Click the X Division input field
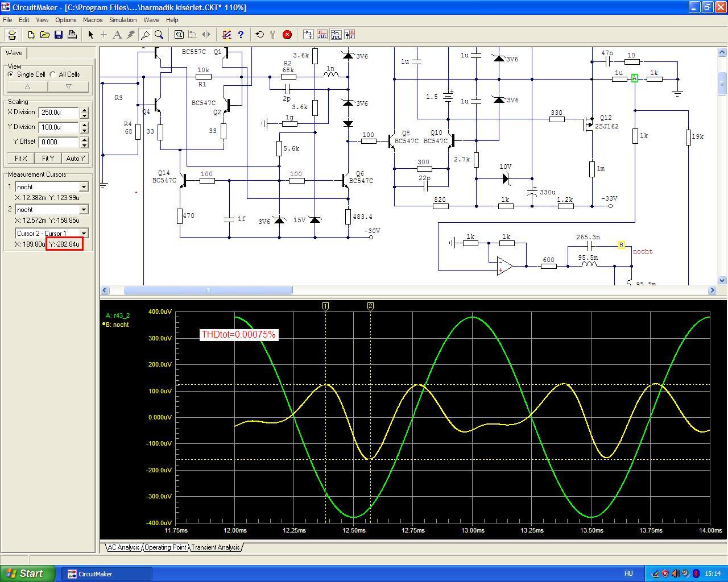Image resolution: width=728 pixels, height=582 pixels. [x=59, y=113]
